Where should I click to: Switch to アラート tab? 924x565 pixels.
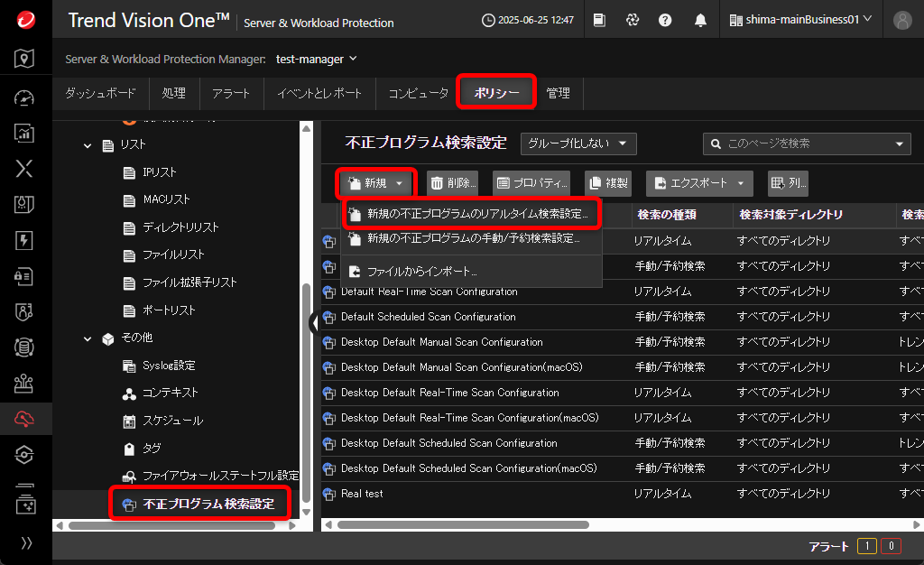(231, 93)
